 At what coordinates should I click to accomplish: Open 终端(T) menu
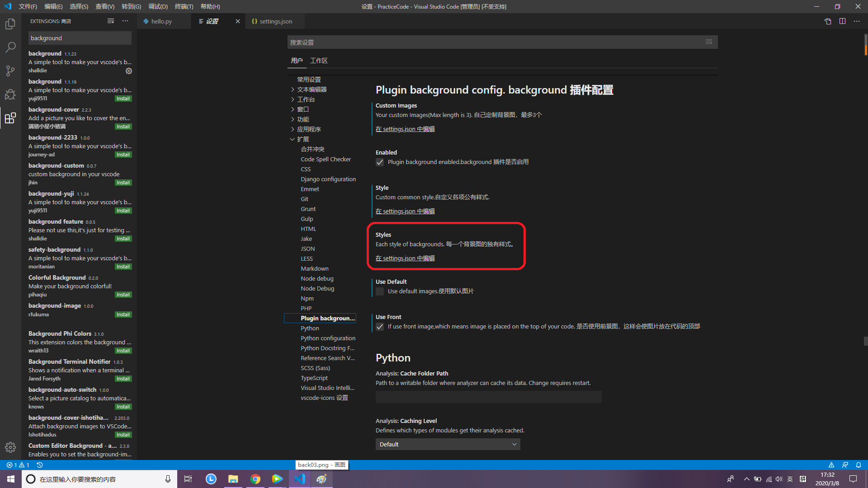point(184,6)
